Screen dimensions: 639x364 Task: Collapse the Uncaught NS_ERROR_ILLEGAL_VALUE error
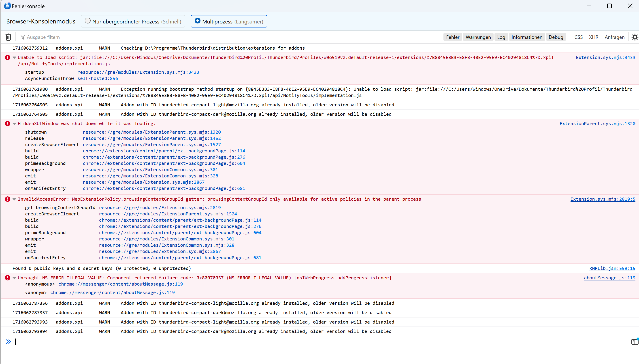point(14,278)
